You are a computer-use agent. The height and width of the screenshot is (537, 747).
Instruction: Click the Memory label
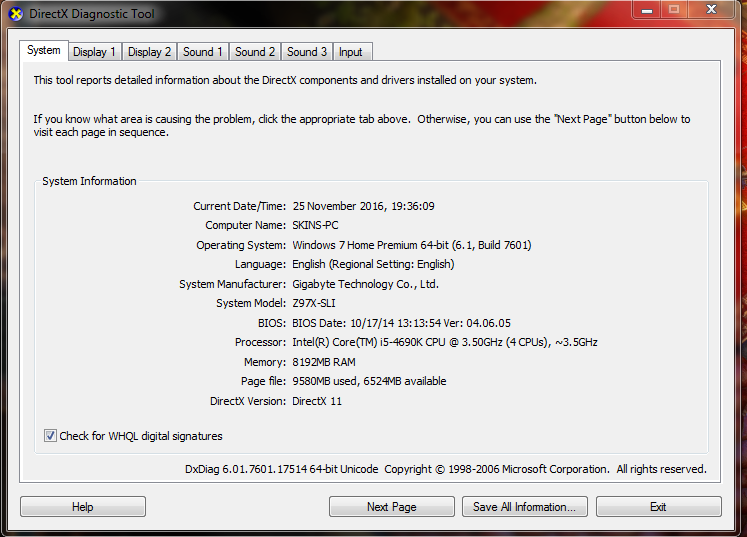coord(265,362)
